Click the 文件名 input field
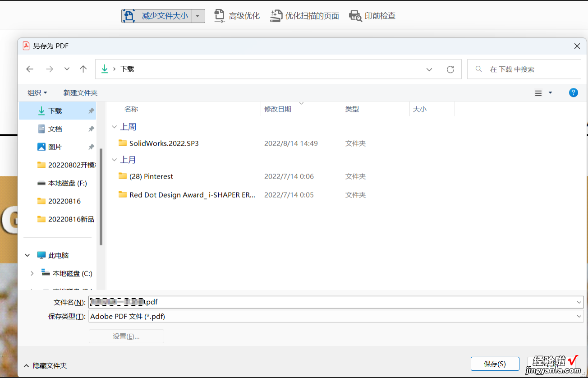The image size is (588, 378). tap(336, 302)
